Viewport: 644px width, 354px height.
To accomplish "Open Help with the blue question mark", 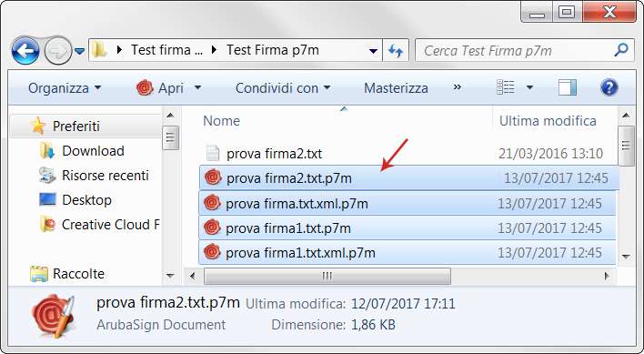I will [x=609, y=87].
